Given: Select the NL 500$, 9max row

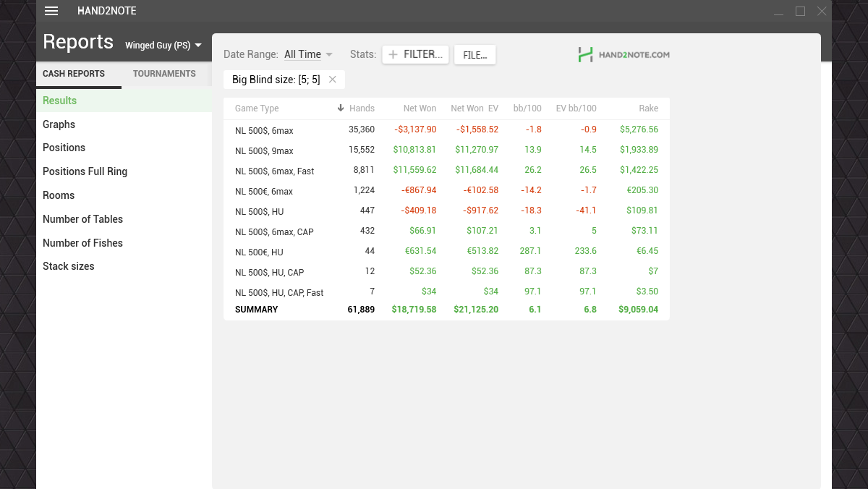Looking at the screenshot, I should (446, 150).
